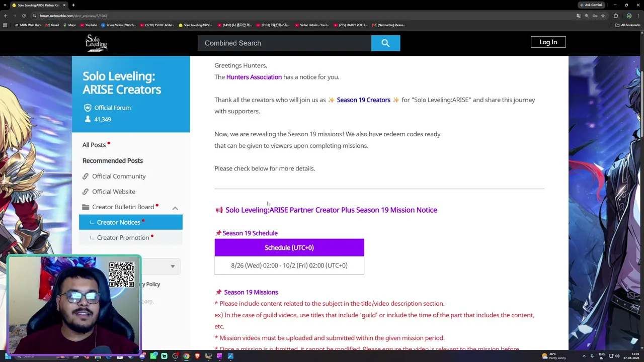Focus the Combined Search input field

(284, 43)
